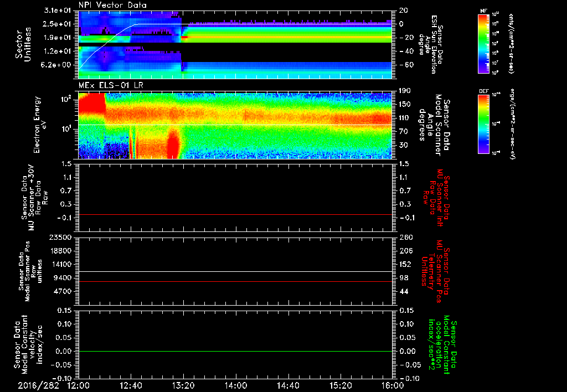567x392 pixels.
Task: Click the '23500' scanner position tick label
Action: point(61,237)
